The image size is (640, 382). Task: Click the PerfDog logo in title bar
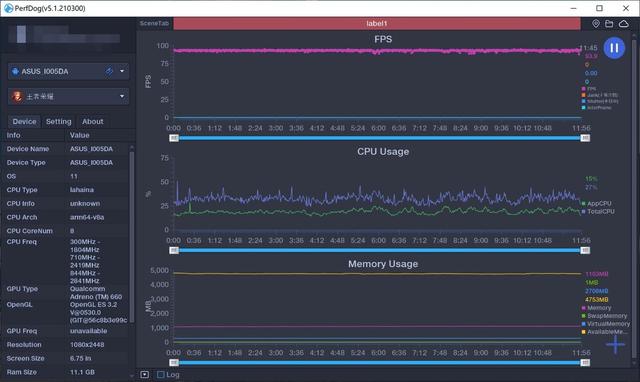[x=8, y=8]
